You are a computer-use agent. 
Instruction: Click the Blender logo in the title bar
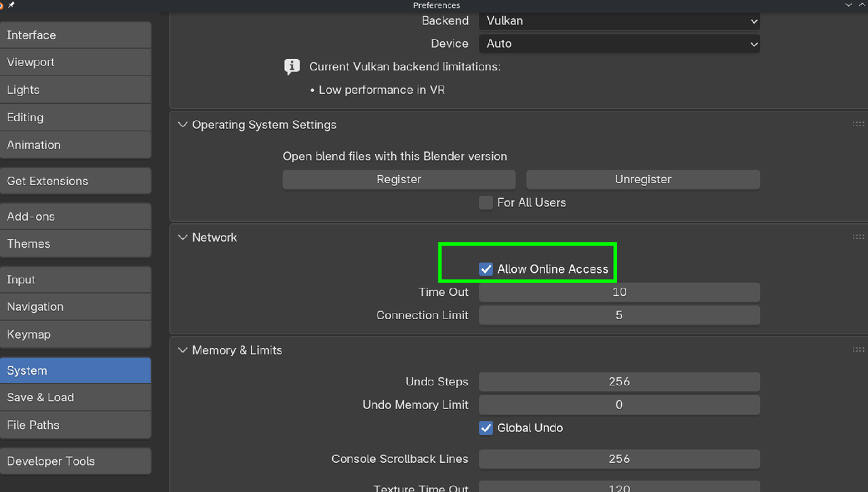tap(2, 5)
